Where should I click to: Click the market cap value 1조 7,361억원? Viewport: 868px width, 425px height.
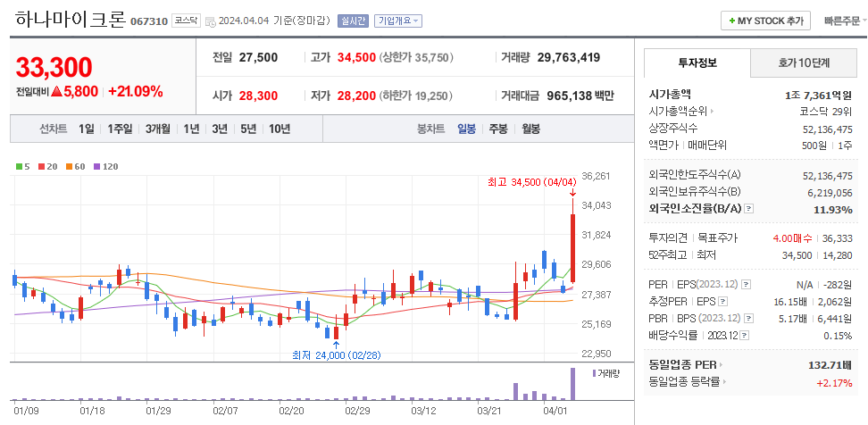point(818,95)
